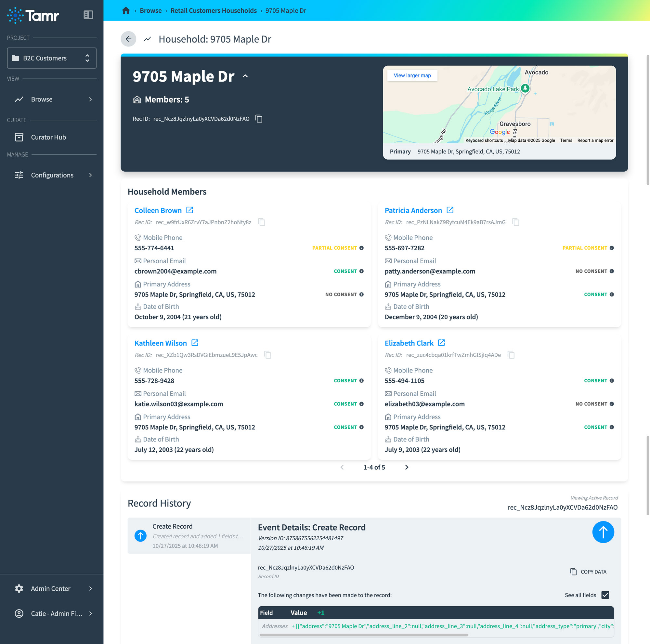Screen dimensions: 650x644
Task: Copy Patricia Anderson's Rec ID
Action: tap(515, 222)
